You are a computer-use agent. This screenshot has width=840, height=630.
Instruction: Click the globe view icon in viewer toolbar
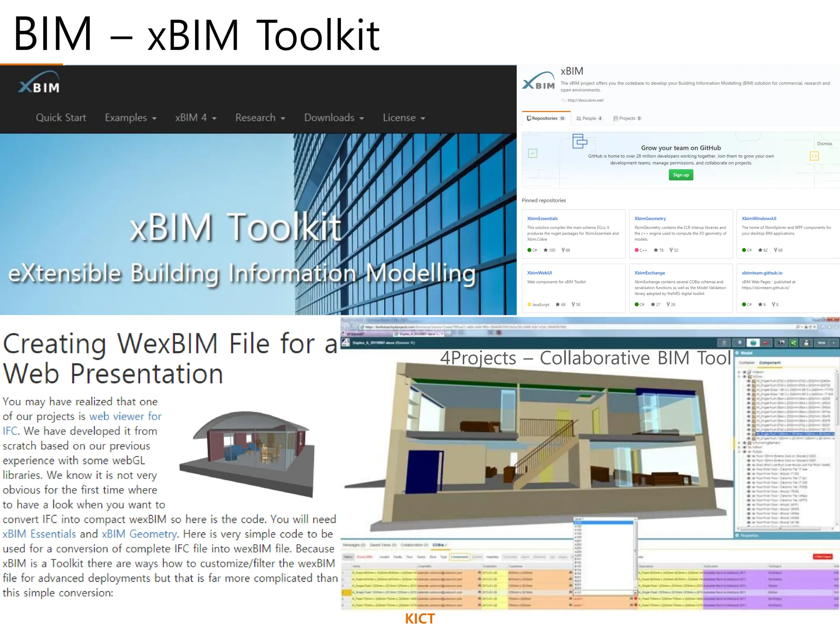753,343
